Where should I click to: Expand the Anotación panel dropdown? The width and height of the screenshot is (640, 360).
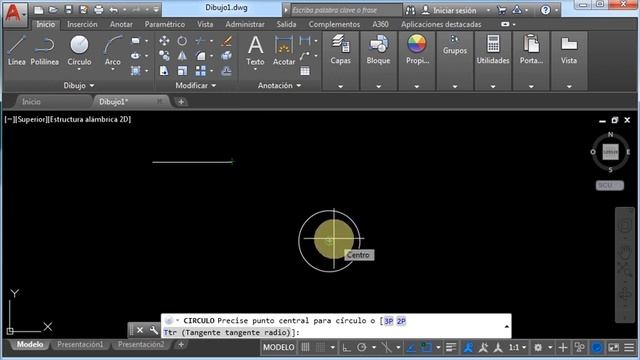(279, 85)
